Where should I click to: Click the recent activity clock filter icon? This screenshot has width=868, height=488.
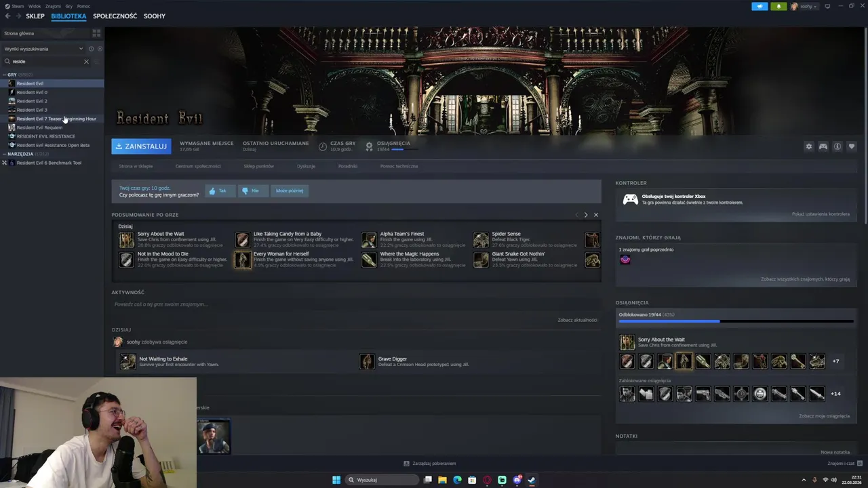[91, 49]
